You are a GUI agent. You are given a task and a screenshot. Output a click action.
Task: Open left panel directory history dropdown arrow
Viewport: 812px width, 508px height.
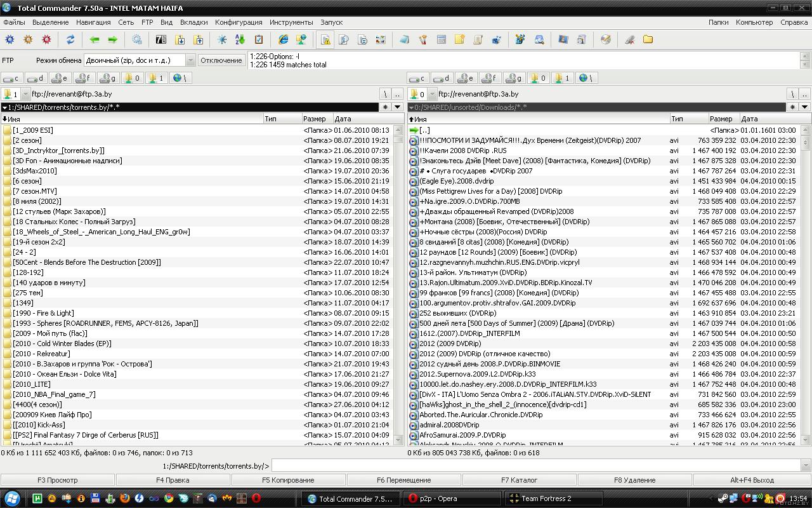click(x=398, y=107)
